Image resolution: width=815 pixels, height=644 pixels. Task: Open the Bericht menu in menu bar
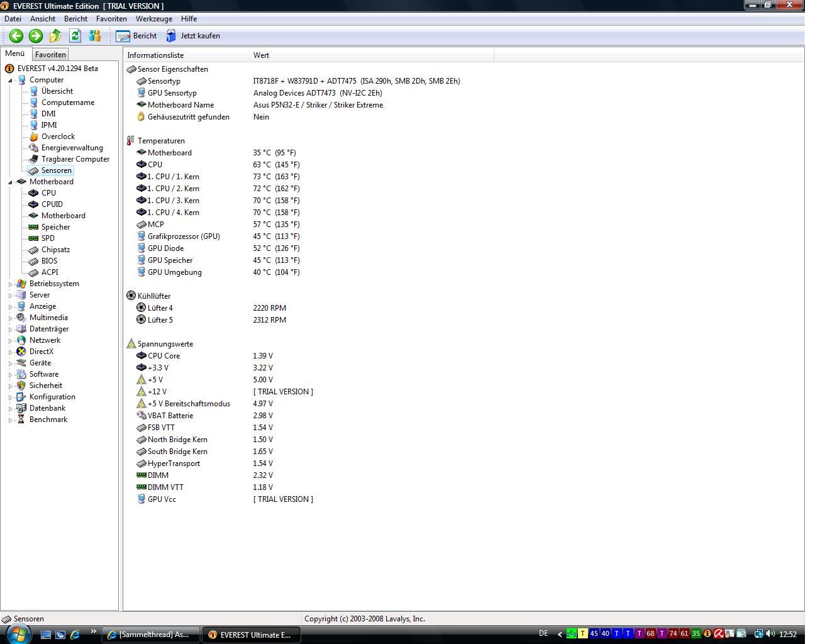click(x=75, y=19)
